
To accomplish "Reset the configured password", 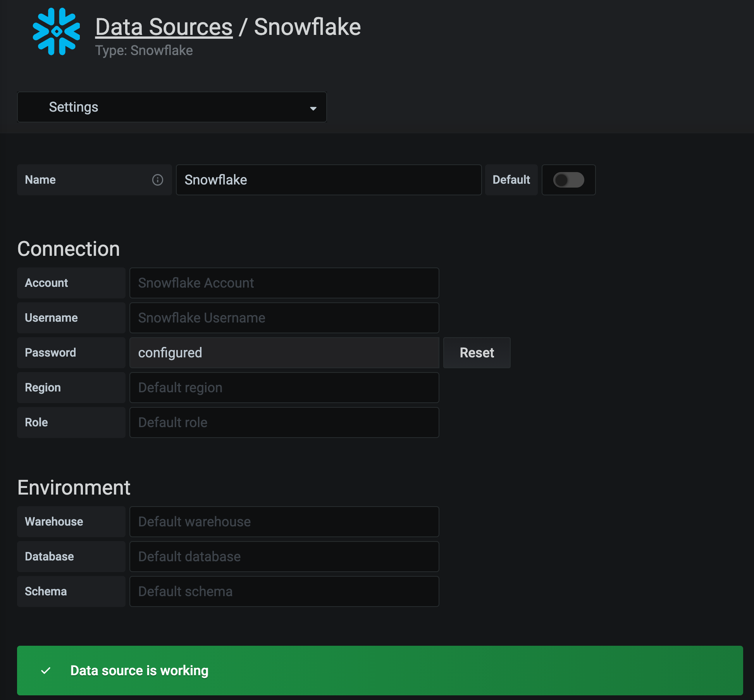I will click(x=477, y=353).
